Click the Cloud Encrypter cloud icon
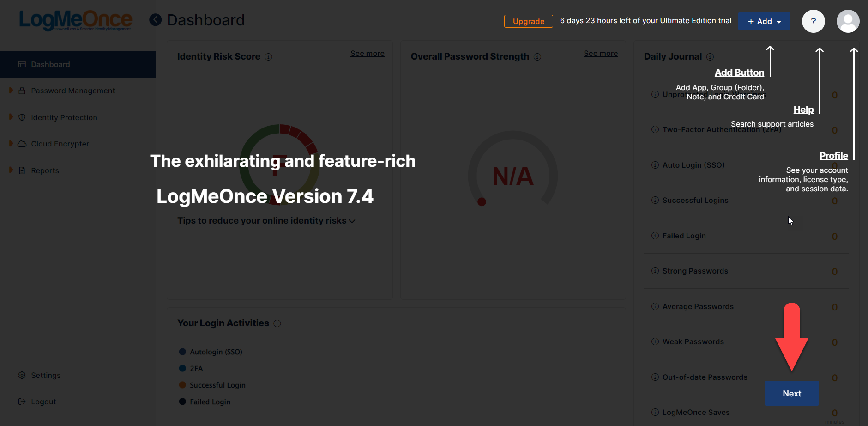868x426 pixels. [x=22, y=144]
